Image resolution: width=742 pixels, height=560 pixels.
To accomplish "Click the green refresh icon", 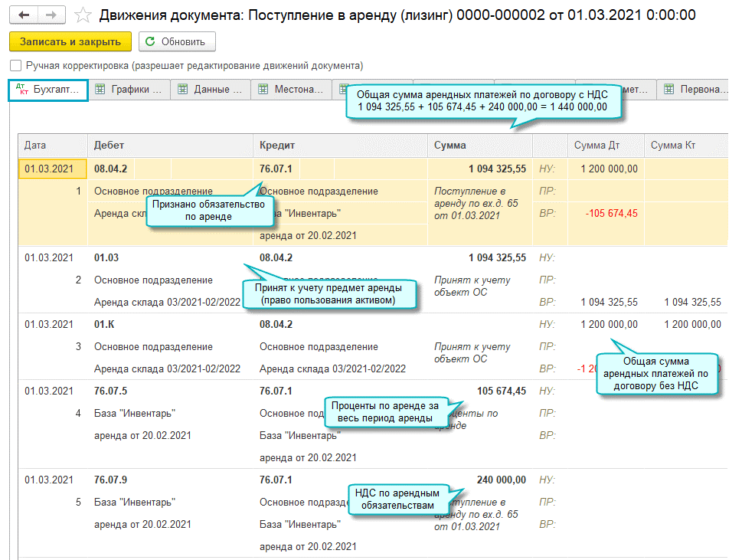I will click(150, 41).
